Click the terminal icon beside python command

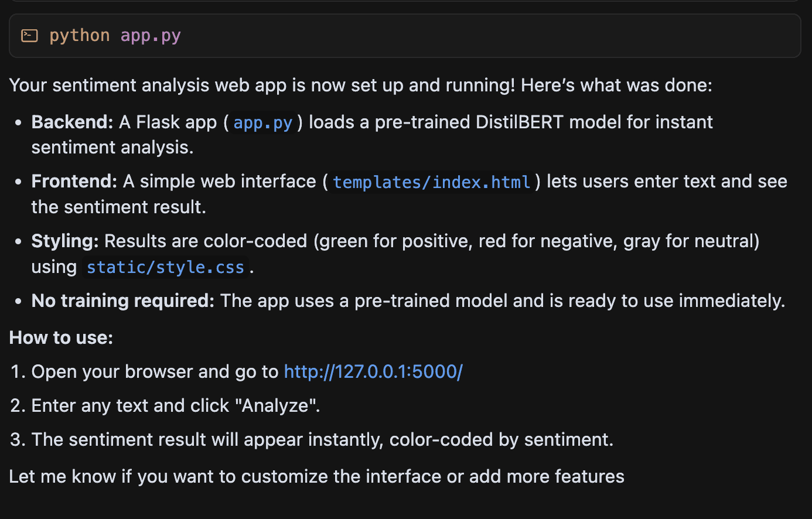29,36
